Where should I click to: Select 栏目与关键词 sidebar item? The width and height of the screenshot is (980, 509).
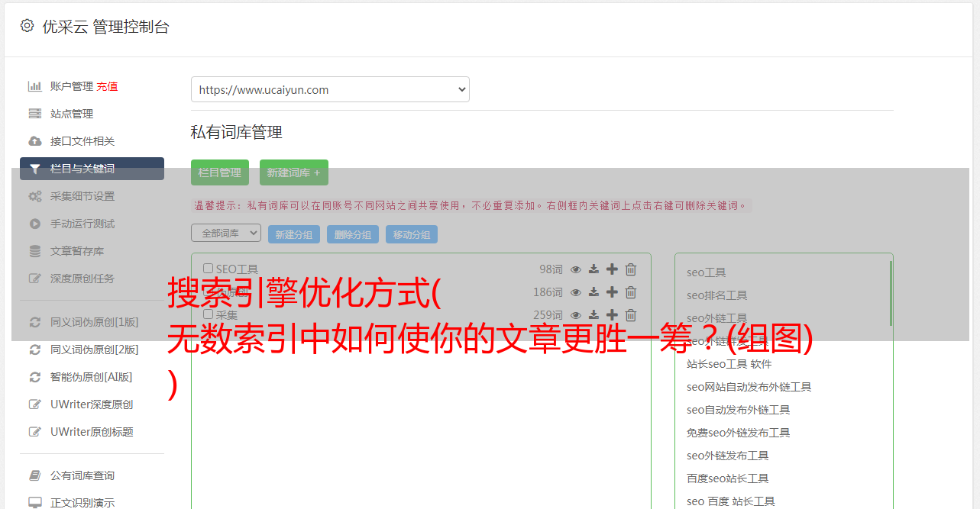[x=92, y=169]
